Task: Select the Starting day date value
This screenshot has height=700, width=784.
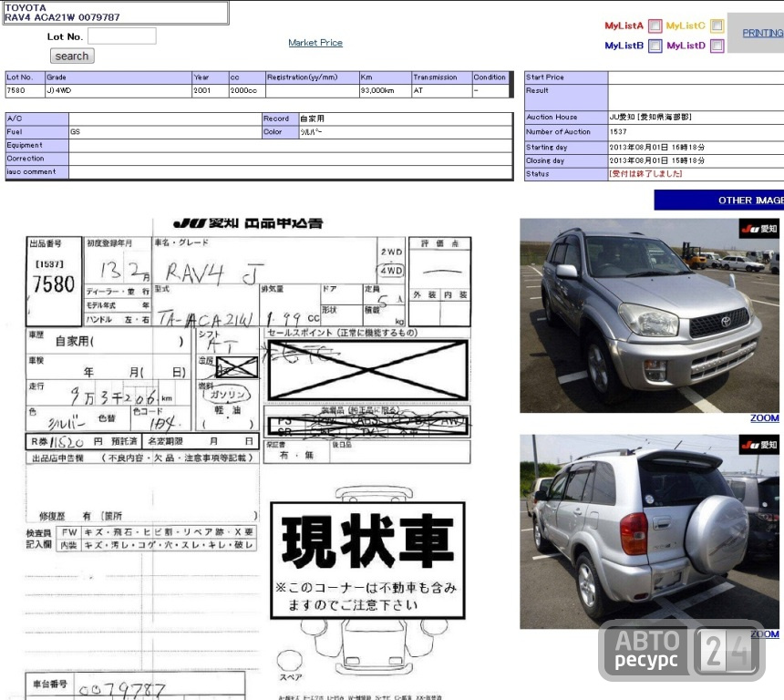Action: [657, 148]
